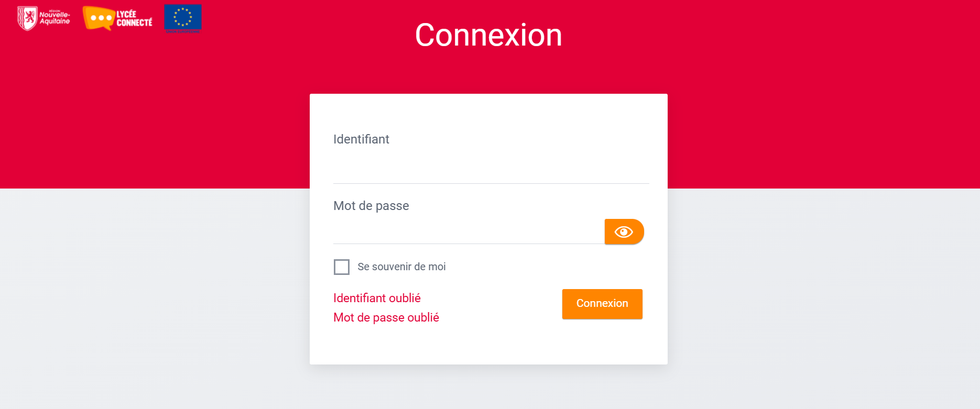The image size is (980, 409).
Task: Click the "Se souvenir de moi" label
Action: 401,267
